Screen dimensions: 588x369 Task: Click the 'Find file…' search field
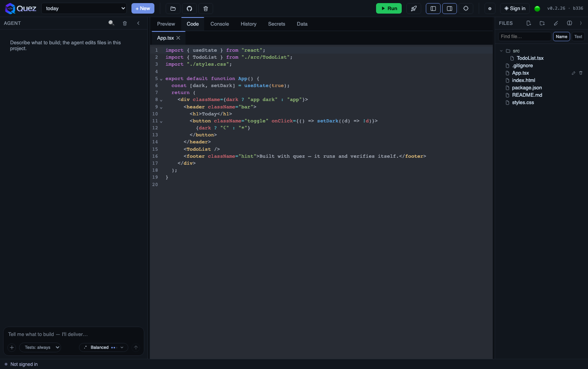click(x=525, y=37)
